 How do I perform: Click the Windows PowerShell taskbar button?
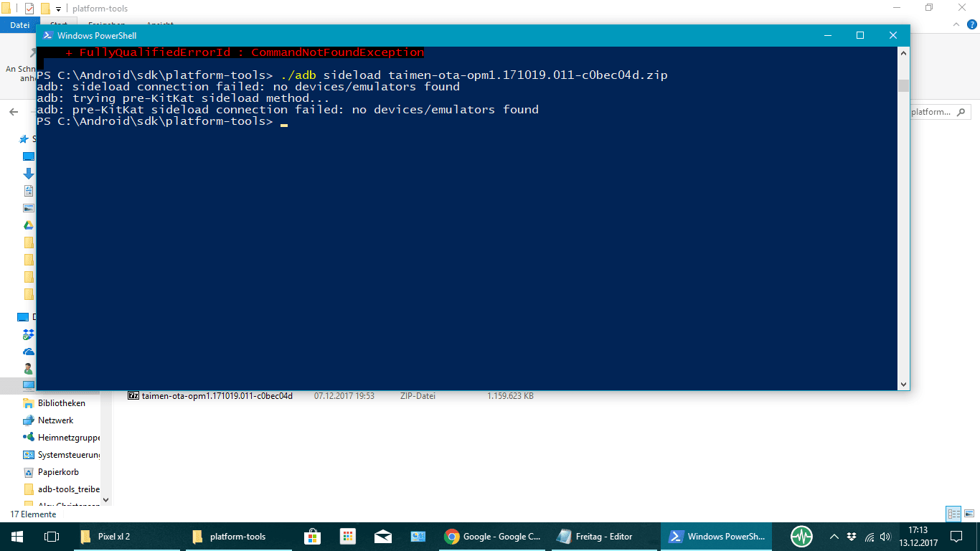[x=717, y=536]
